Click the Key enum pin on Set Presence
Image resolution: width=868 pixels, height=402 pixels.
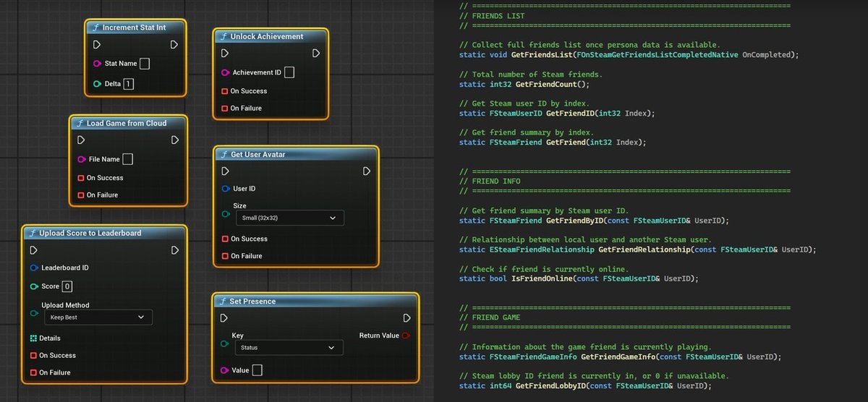click(x=224, y=344)
